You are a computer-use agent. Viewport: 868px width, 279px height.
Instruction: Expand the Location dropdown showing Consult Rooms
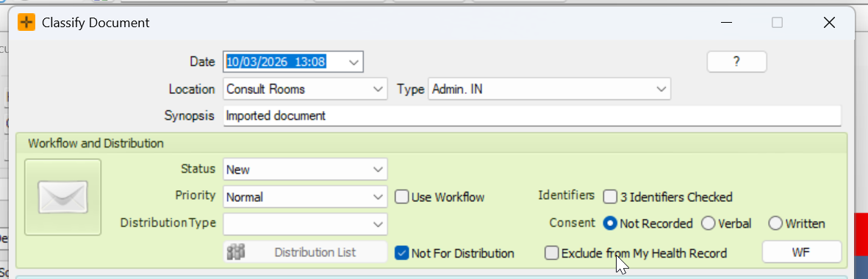(x=378, y=89)
